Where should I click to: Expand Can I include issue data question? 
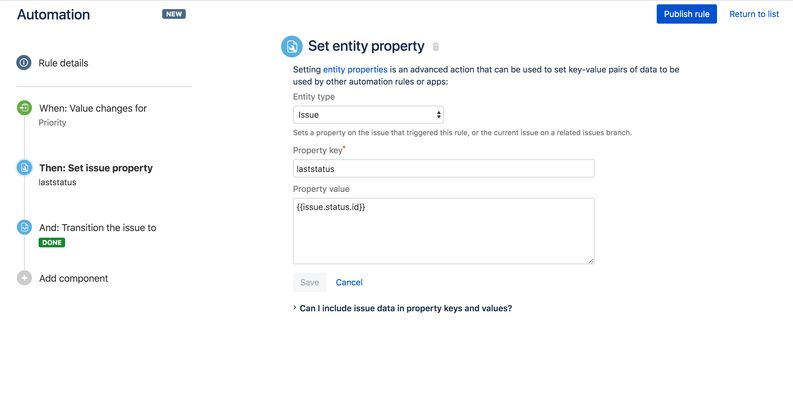point(403,308)
